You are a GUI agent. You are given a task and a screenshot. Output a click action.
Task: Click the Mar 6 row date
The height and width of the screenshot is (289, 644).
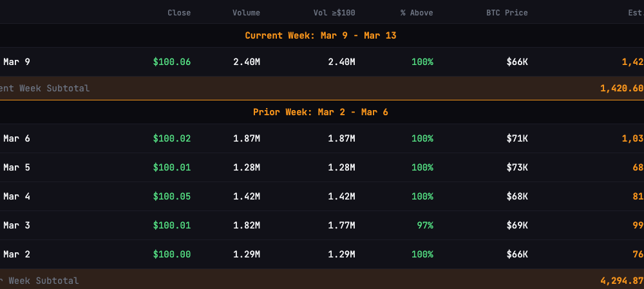(x=17, y=138)
